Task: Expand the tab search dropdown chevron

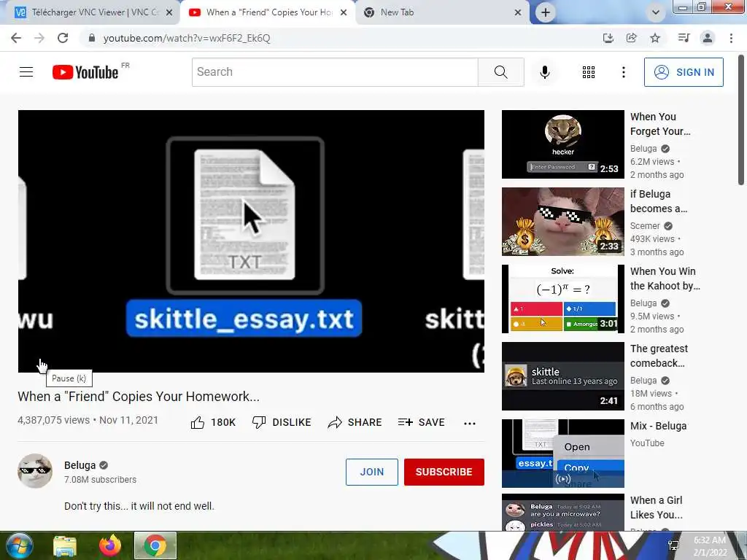Action: (x=656, y=12)
